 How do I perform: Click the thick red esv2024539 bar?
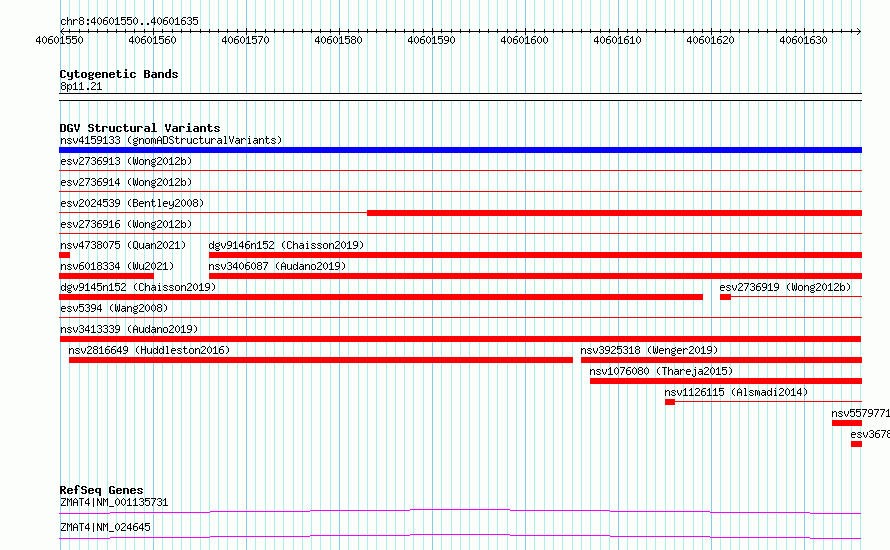point(615,213)
